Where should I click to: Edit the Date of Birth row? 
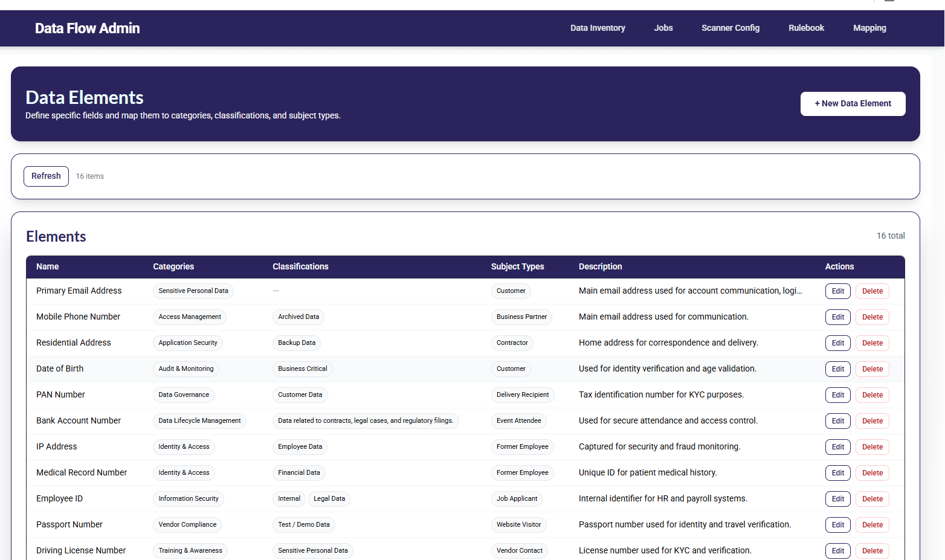click(837, 369)
